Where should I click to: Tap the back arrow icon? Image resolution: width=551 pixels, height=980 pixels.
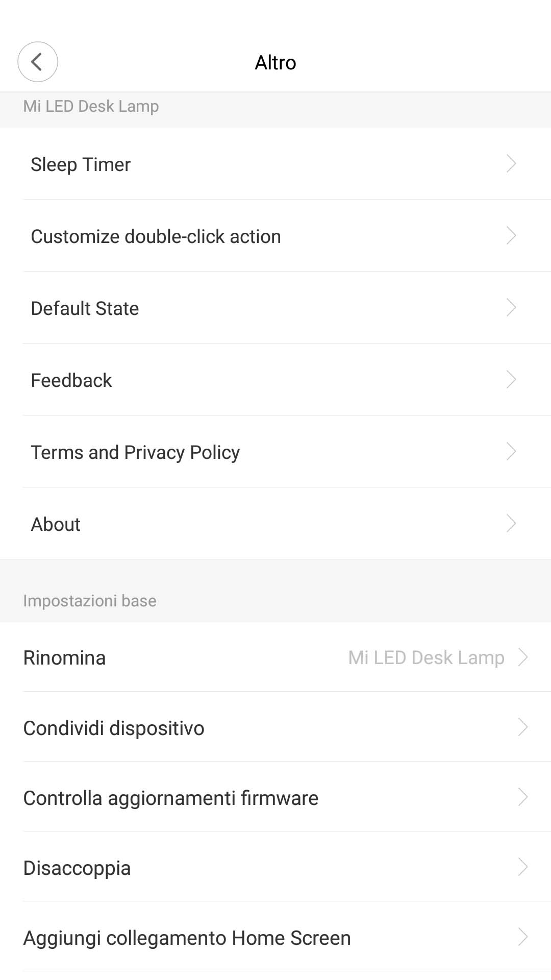(37, 62)
